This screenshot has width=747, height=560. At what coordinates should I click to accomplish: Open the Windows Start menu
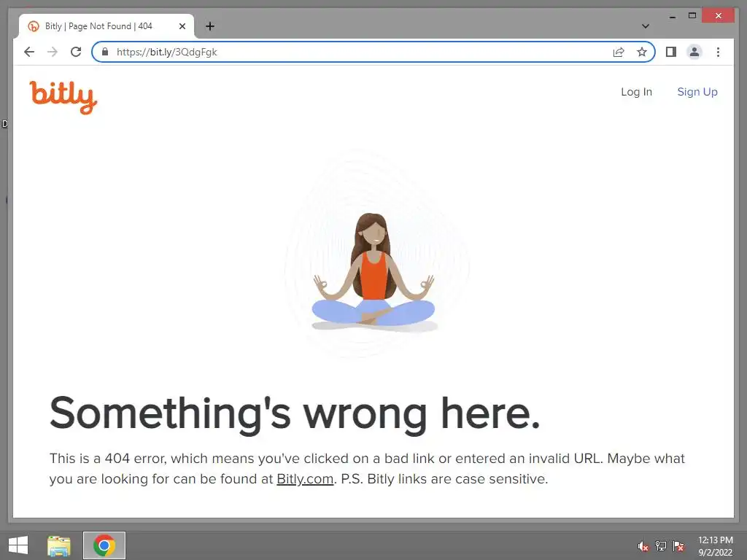[x=18, y=545]
